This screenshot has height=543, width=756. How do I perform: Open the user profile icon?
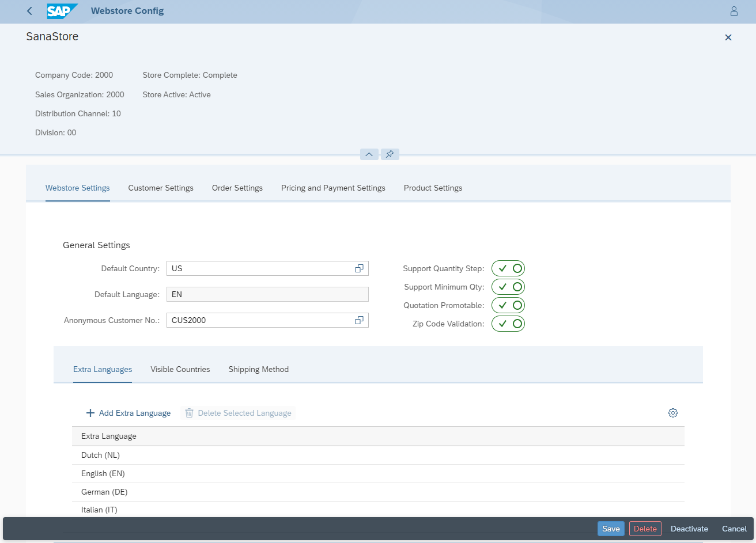click(734, 11)
